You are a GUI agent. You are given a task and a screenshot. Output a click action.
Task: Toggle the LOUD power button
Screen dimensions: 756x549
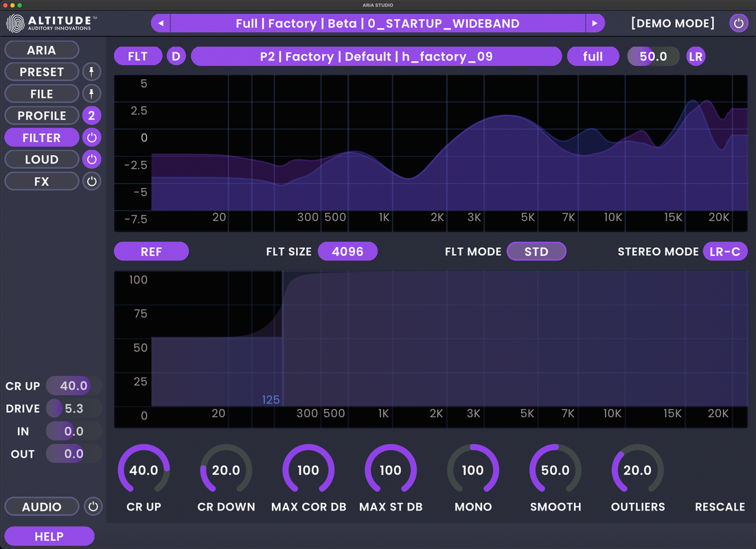point(91,159)
